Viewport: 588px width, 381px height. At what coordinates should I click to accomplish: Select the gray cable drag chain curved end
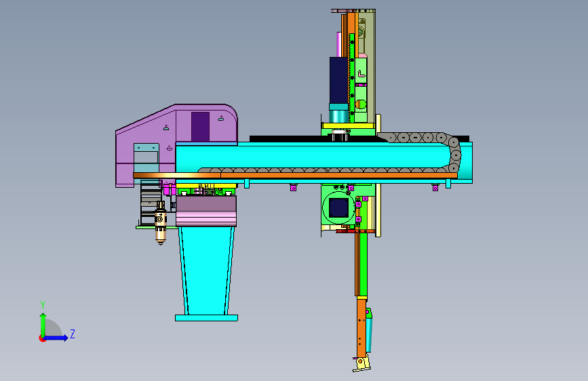(454, 154)
